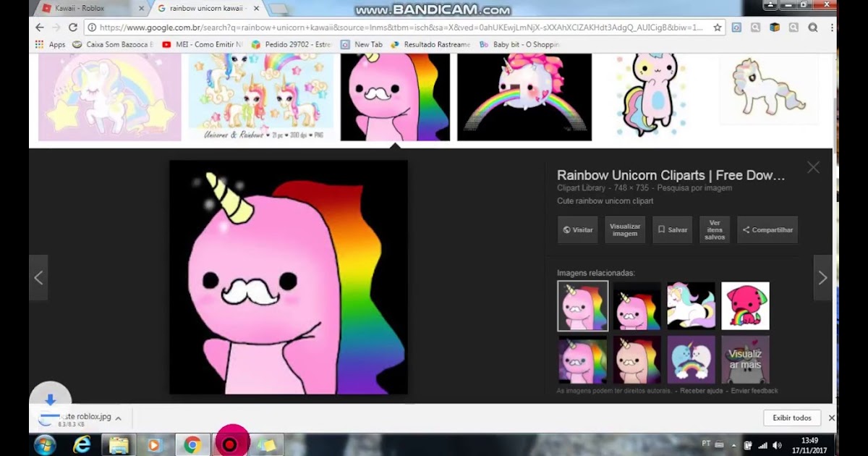This screenshot has height=456, width=868.
Task: Click Visualizar imagem button
Action: (625, 229)
